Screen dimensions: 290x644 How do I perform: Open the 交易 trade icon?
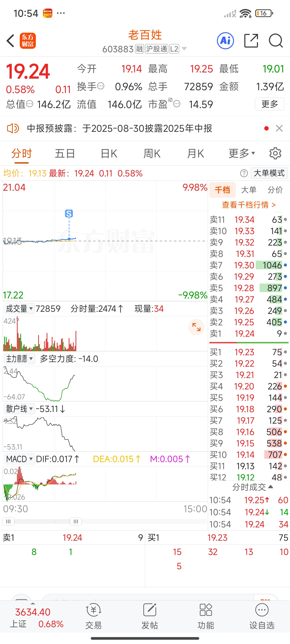tap(93, 616)
